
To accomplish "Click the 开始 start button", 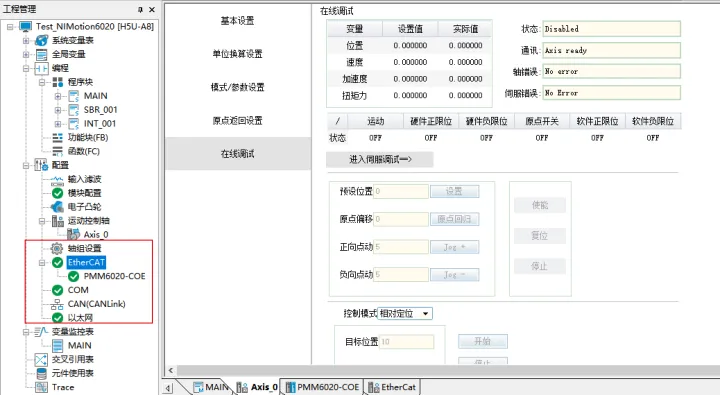I will tap(483, 341).
